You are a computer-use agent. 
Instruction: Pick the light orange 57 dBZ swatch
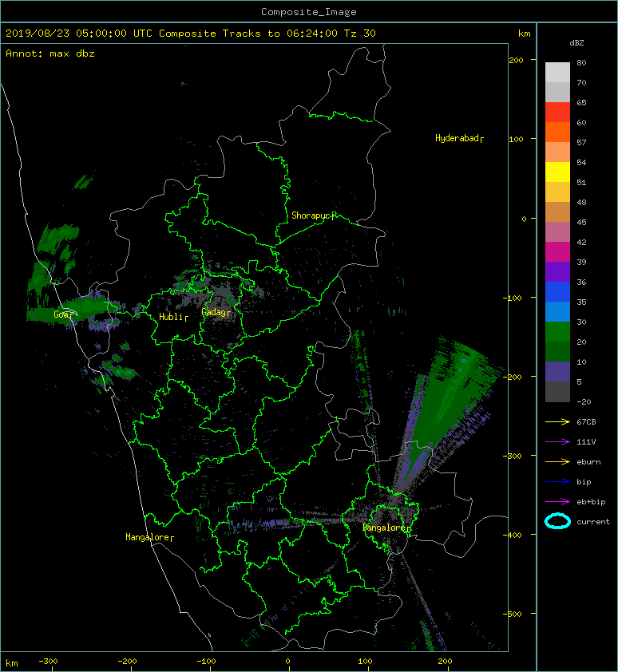pos(557,152)
